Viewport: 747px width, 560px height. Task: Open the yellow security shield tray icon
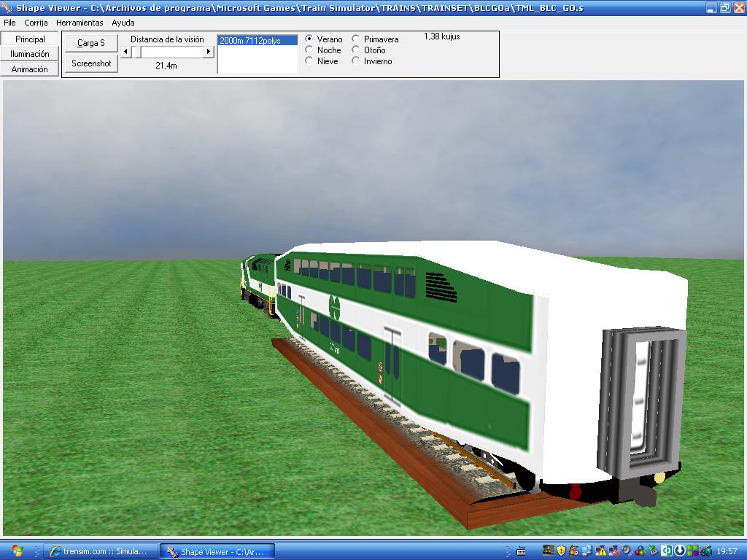pyautogui.click(x=561, y=551)
